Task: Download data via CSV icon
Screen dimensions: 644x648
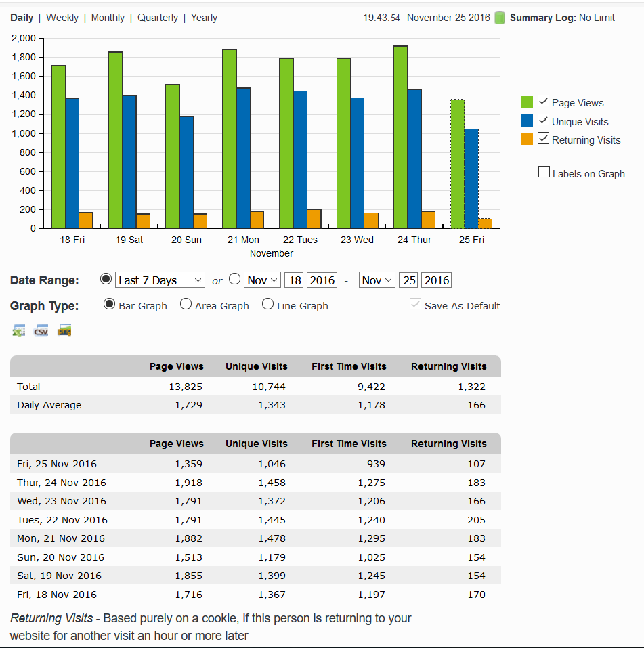Action: click(41, 330)
